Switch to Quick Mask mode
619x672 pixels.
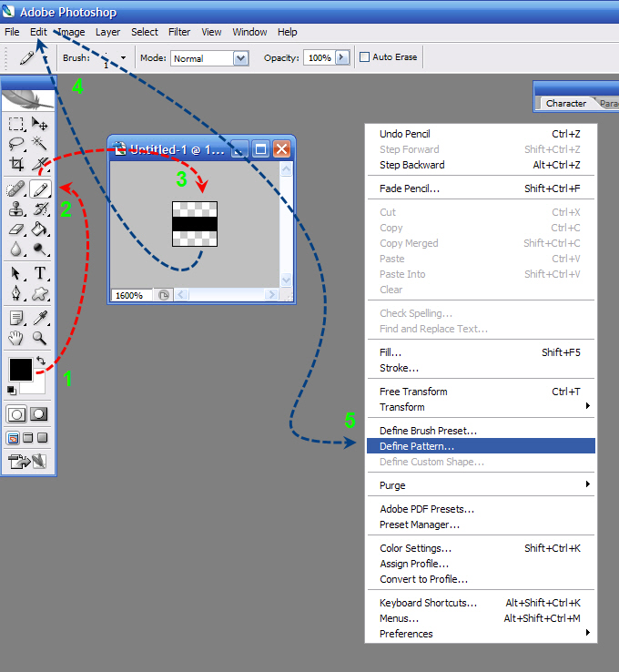(39, 413)
